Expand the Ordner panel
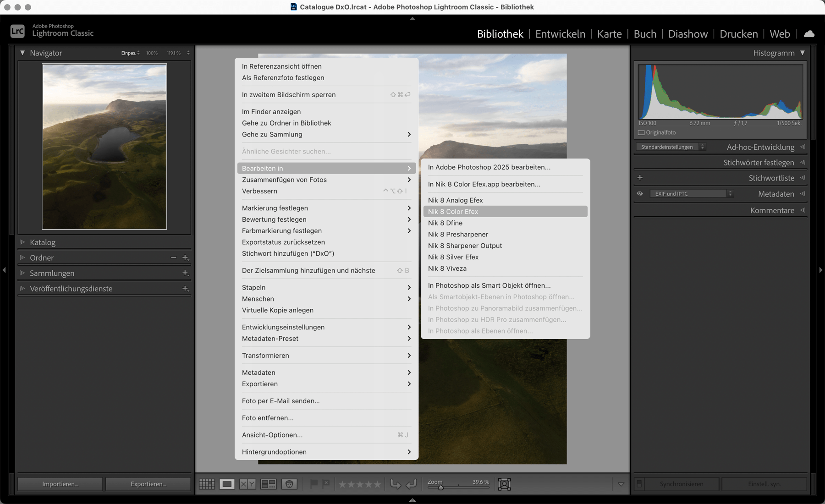This screenshot has height=504, width=825. (22, 257)
